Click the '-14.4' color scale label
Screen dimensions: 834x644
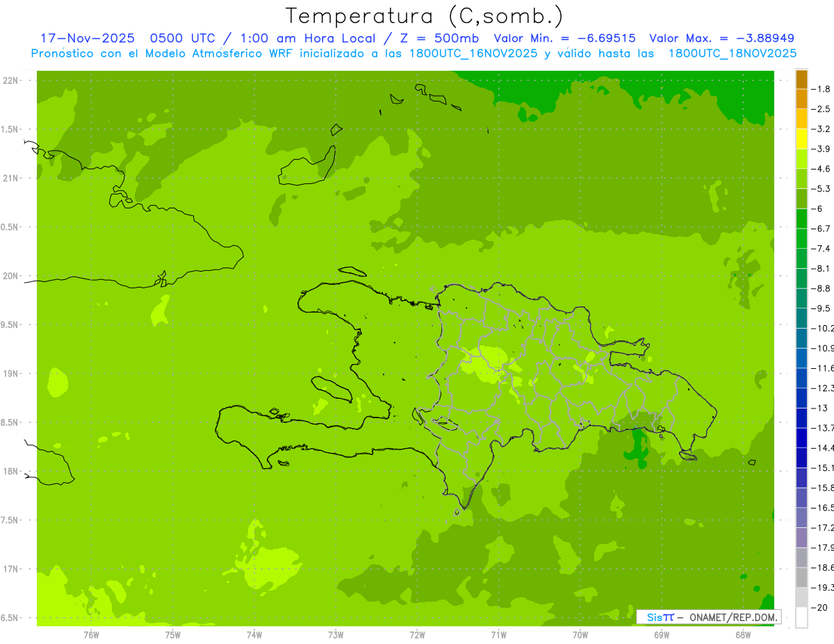click(x=823, y=448)
